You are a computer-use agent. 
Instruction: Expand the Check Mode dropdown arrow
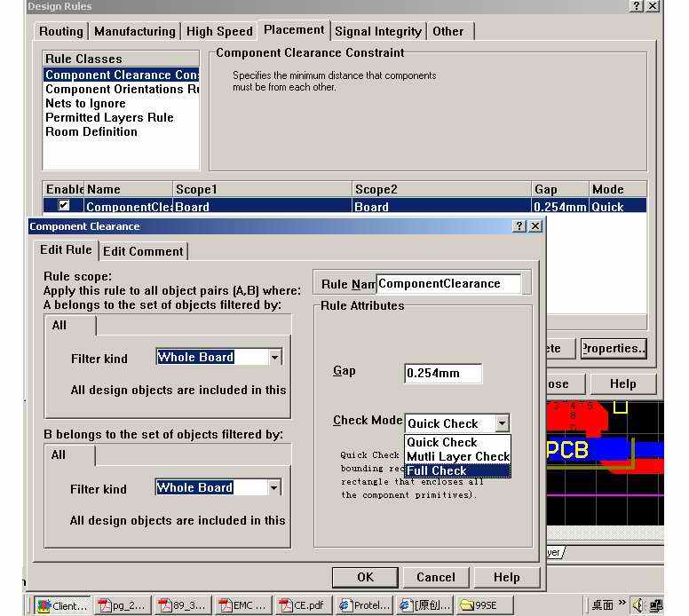pyautogui.click(x=502, y=423)
